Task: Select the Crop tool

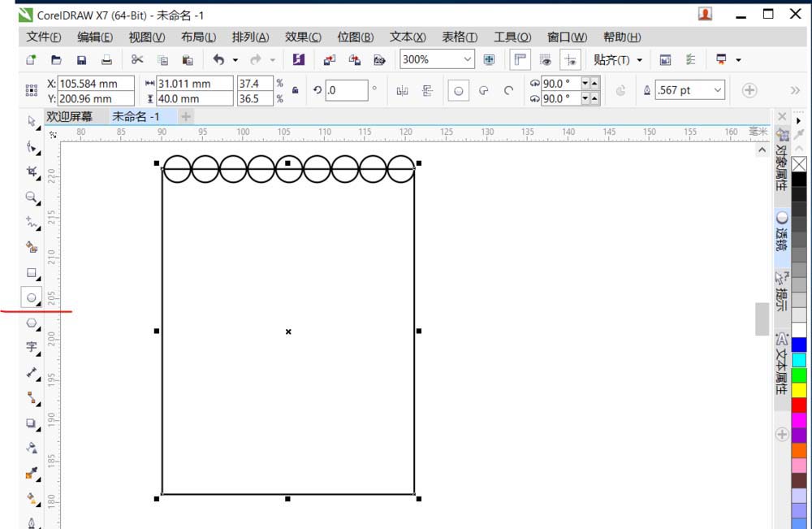Action: tap(32, 172)
